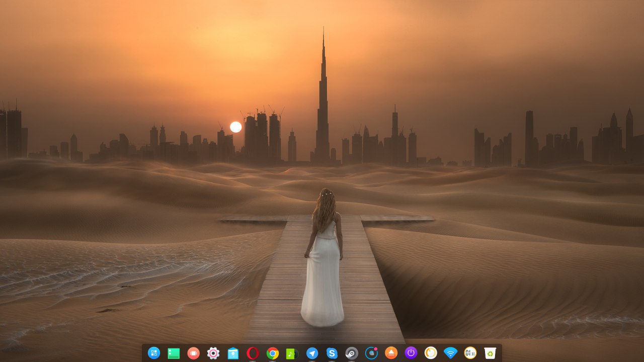Open the round yellow-ring dock icon
Screen dimensions: 644x362
pyautogui.click(x=431, y=353)
